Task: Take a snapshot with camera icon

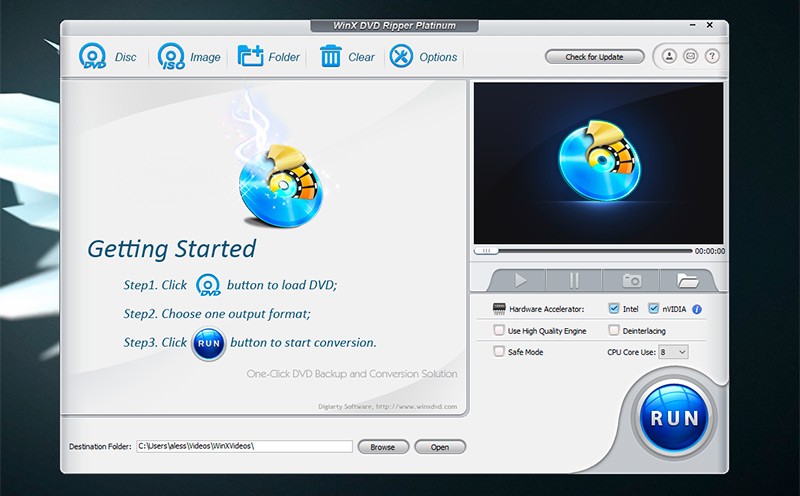Action: click(632, 280)
